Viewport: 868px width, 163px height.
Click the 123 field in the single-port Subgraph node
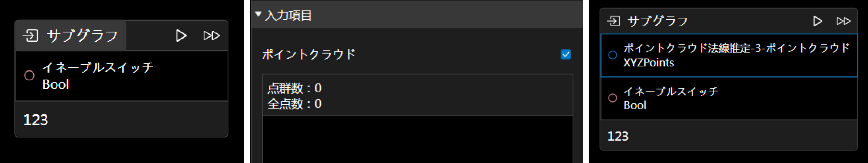[x=121, y=120]
